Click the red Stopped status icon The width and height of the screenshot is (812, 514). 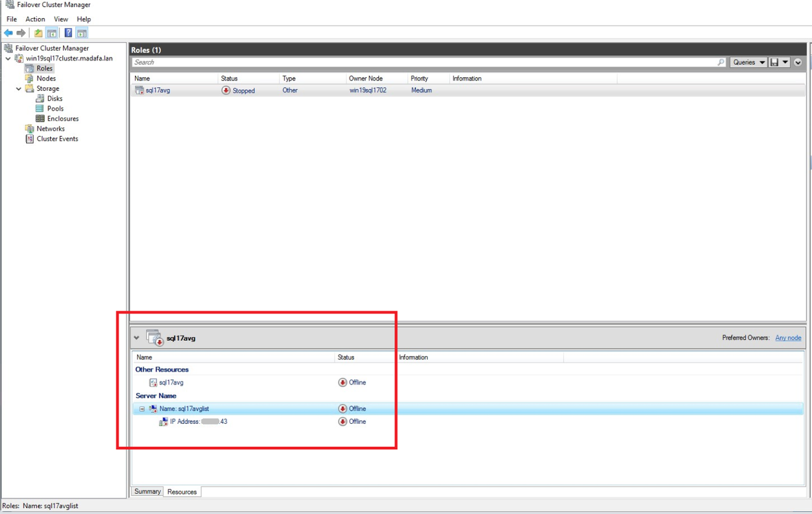[x=226, y=90]
